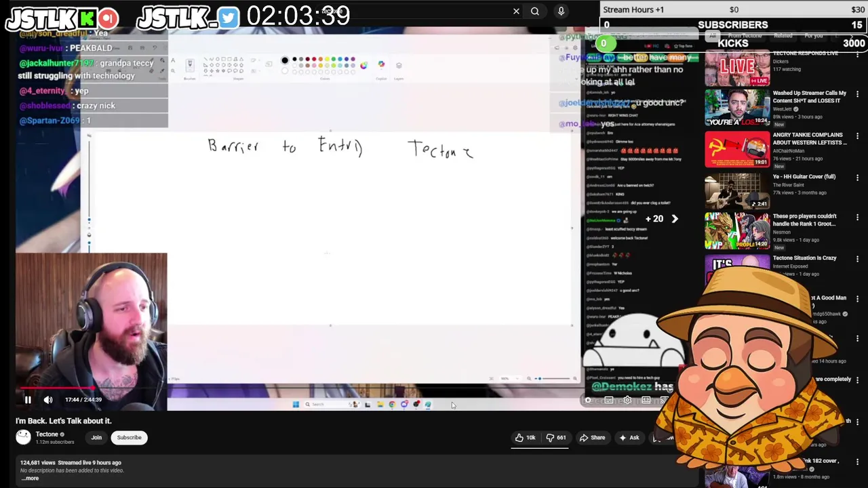Viewport: 868px width, 488px height.
Task: Open the Tectone channel avatar
Action: point(24,438)
